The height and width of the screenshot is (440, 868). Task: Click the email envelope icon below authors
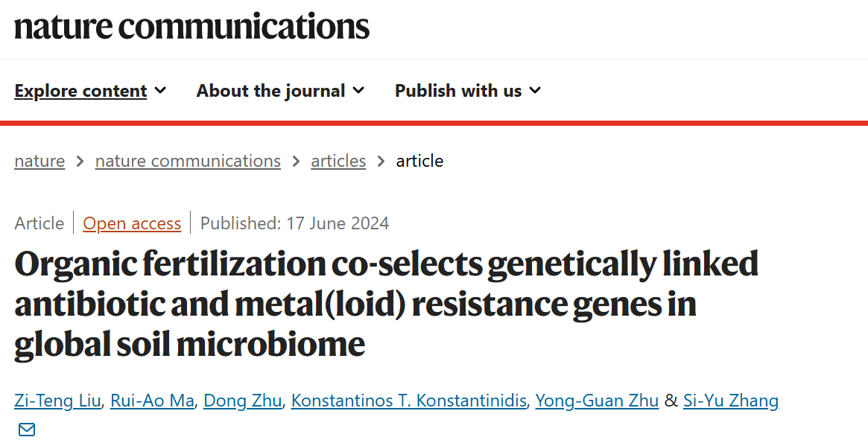tap(27, 430)
